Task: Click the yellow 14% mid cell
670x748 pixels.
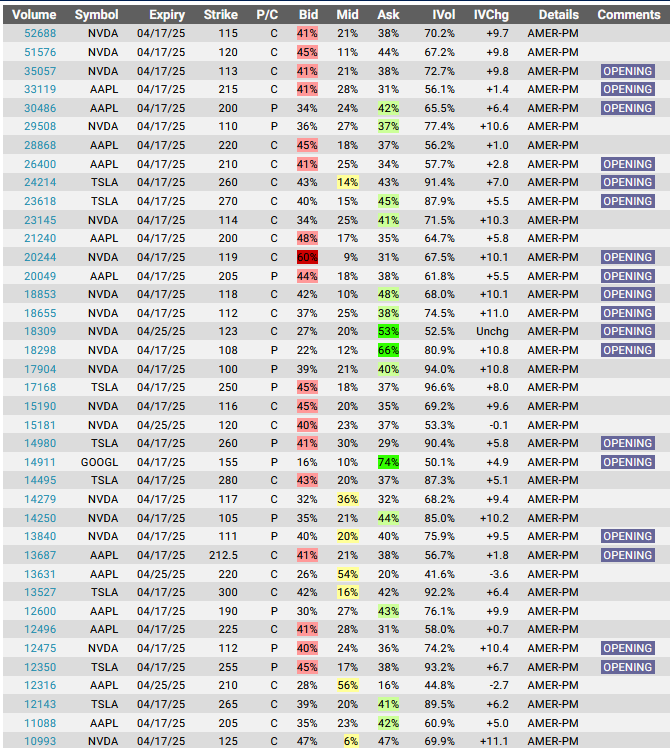Action: [x=347, y=182]
